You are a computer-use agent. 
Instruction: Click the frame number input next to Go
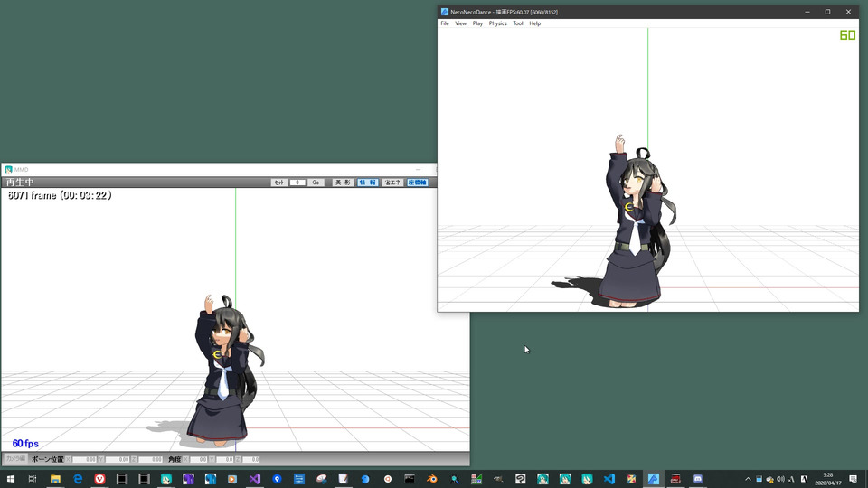pos(297,183)
